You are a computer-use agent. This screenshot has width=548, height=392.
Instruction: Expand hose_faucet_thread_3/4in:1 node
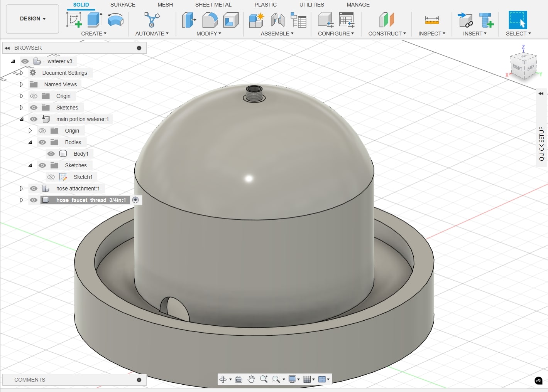pos(22,200)
